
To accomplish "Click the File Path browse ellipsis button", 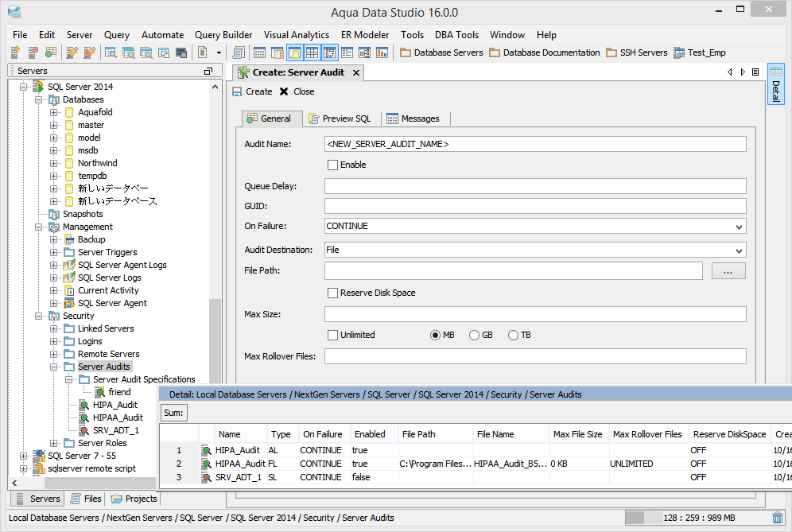I will pyautogui.click(x=728, y=271).
